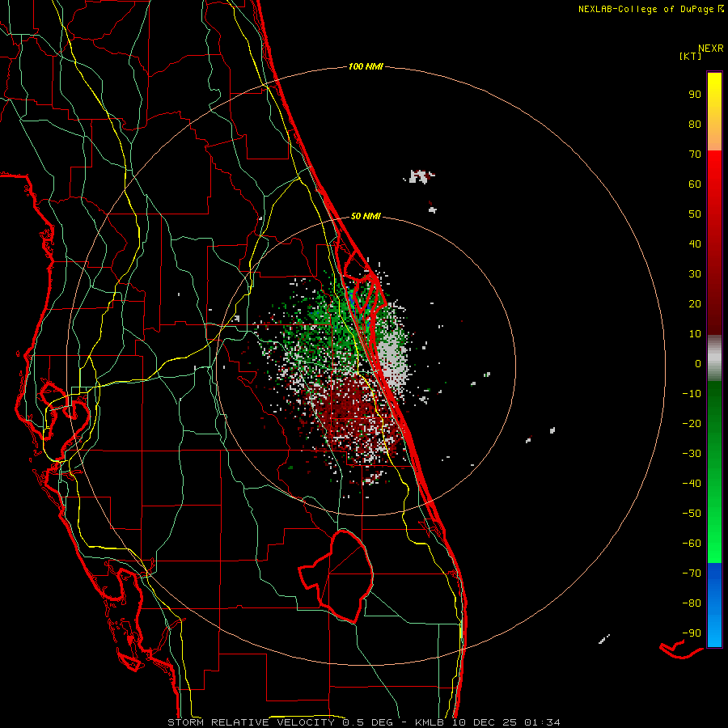Click the 90 value on the velocity scale

(x=695, y=95)
